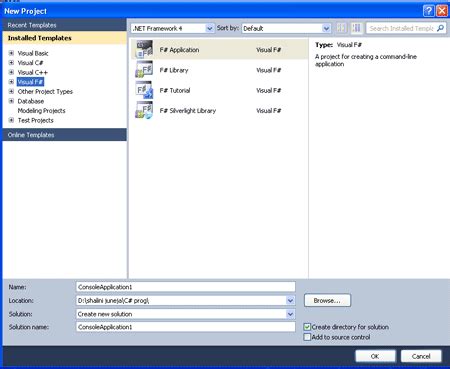This screenshot has height=369, width=450.
Task: Select the F# Silverlight Library template icon
Action: tap(144, 110)
